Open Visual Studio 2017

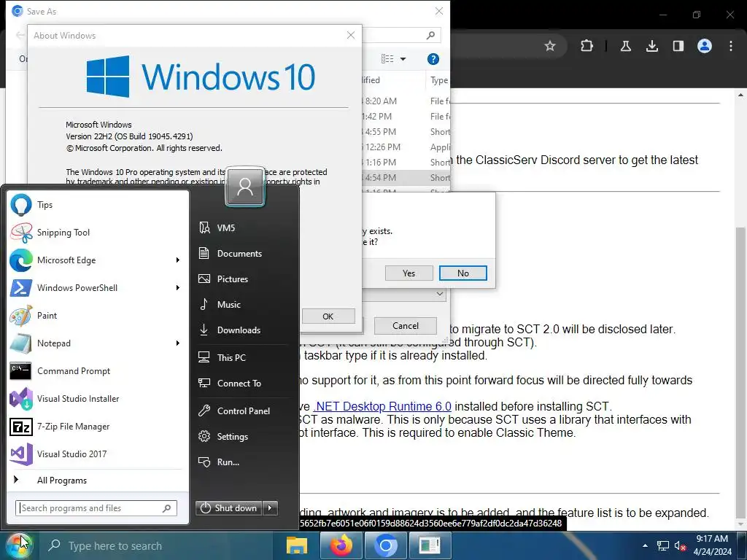[x=98, y=454]
